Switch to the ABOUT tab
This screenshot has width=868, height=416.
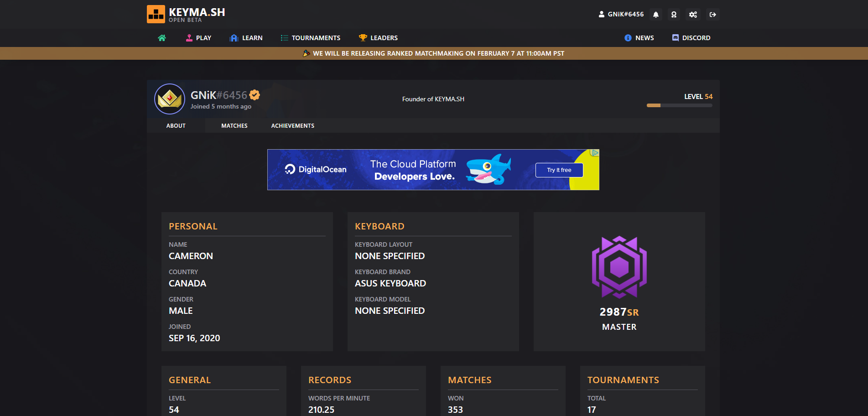tap(176, 125)
